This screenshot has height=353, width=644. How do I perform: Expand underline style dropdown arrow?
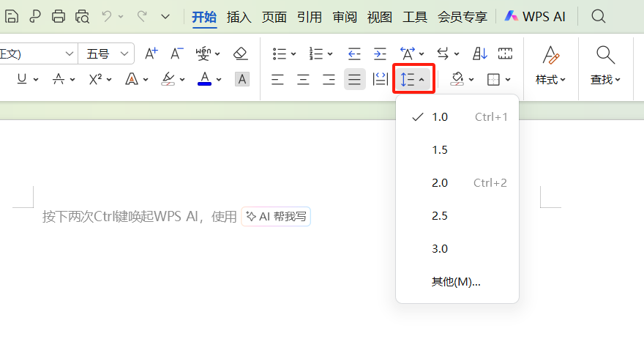point(36,80)
